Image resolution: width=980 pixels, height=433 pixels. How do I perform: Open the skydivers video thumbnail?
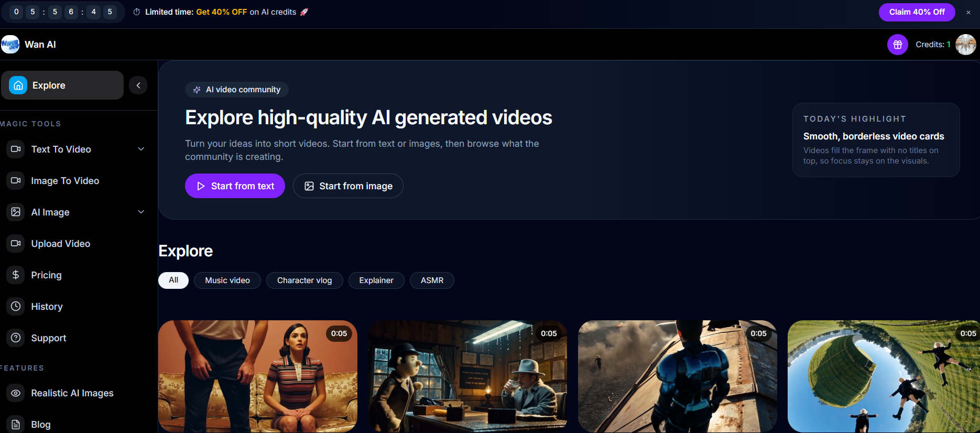pos(884,376)
